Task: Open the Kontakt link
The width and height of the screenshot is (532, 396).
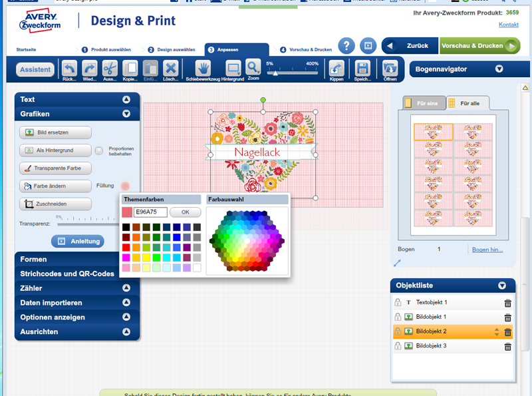Action: 509,25
